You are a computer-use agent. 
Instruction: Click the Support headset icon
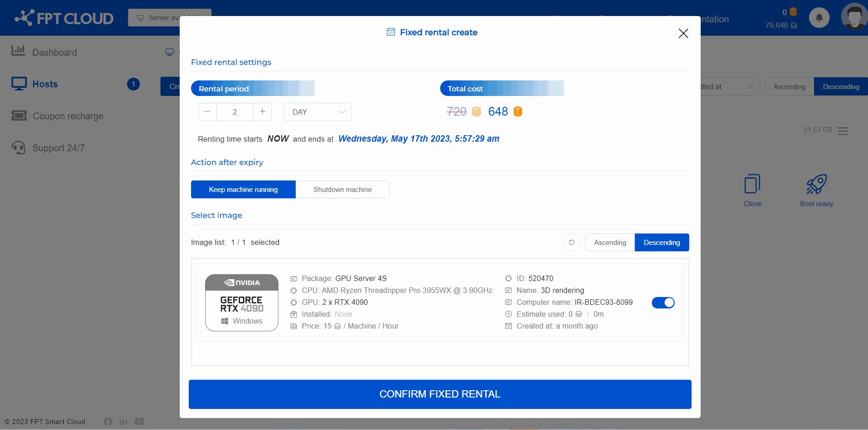tap(18, 148)
